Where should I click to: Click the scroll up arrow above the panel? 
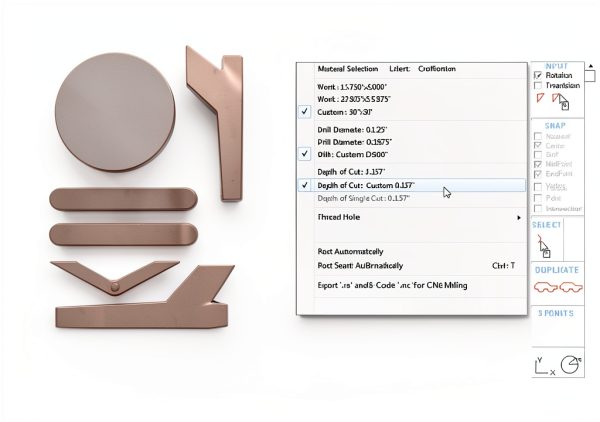[591, 66]
